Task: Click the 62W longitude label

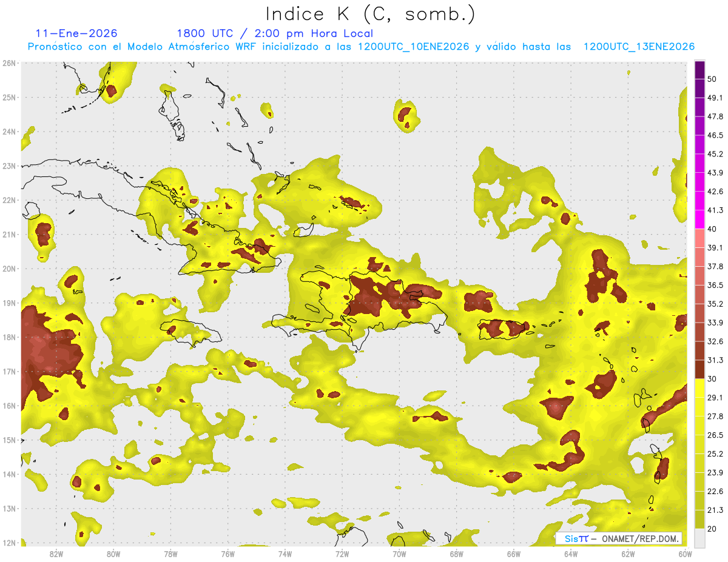Action: [x=627, y=554]
